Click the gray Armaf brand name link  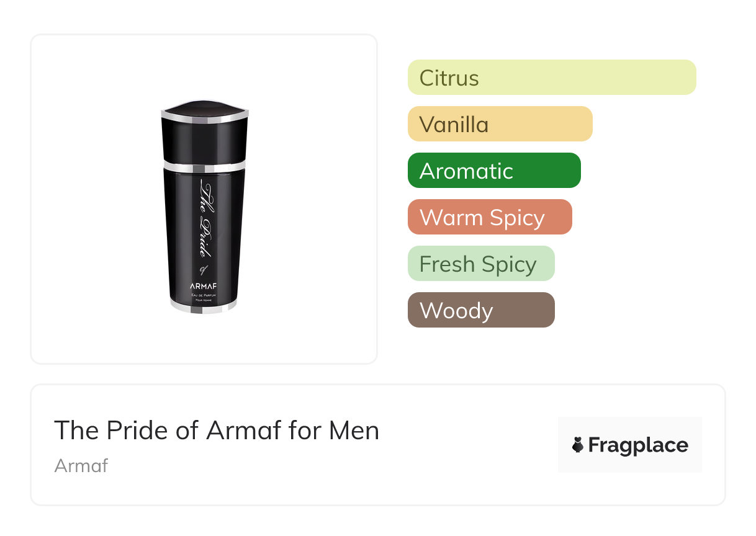(81, 465)
